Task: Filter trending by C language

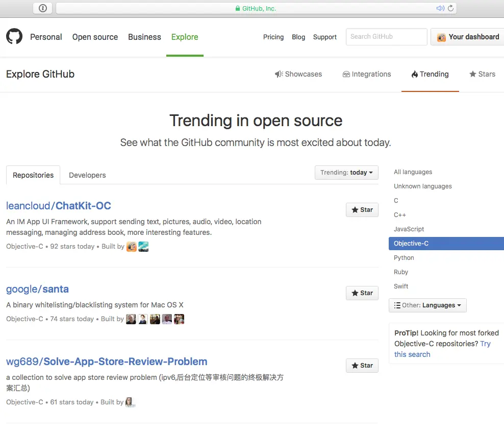Action: [x=396, y=200]
